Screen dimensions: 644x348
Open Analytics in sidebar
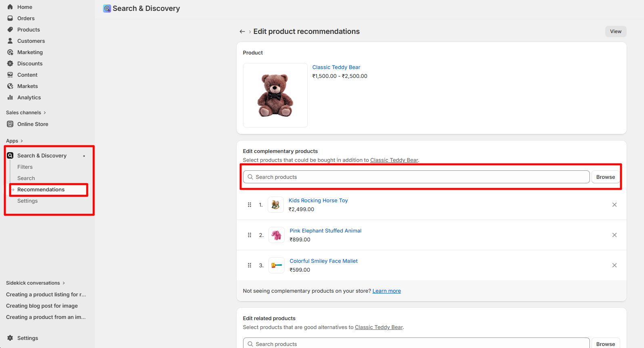tap(29, 97)
